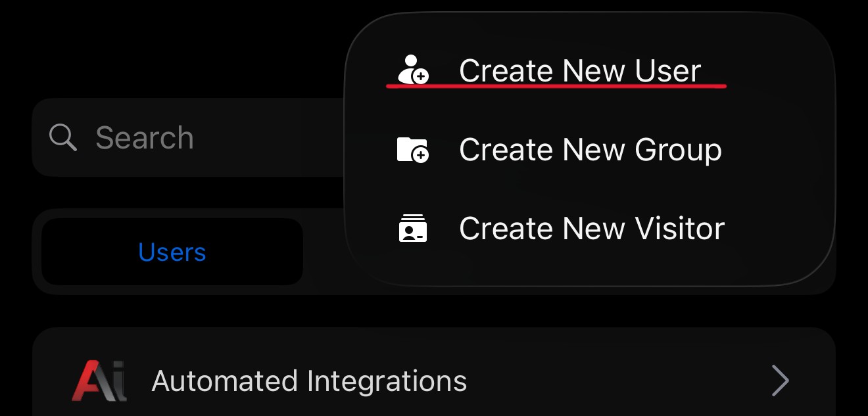Image resolution: width=868 pixels, height=416 pixels.
Task: Tap the Automated Integrations label text
Action: tap(309, 381)
